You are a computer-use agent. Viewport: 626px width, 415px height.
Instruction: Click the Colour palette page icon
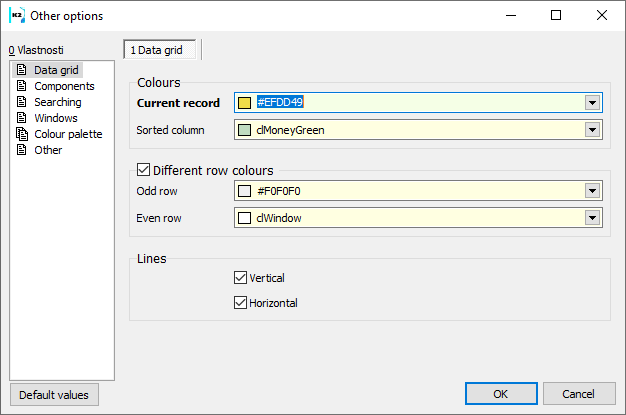pyautogui.click(x=21, y=134)
